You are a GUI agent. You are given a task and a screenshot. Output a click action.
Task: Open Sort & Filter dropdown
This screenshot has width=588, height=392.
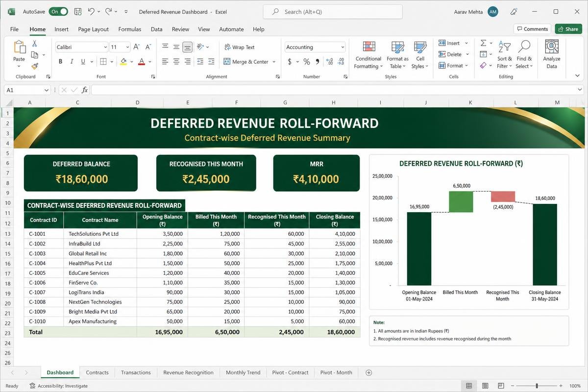pyautogui.click(x=504, y=55)
